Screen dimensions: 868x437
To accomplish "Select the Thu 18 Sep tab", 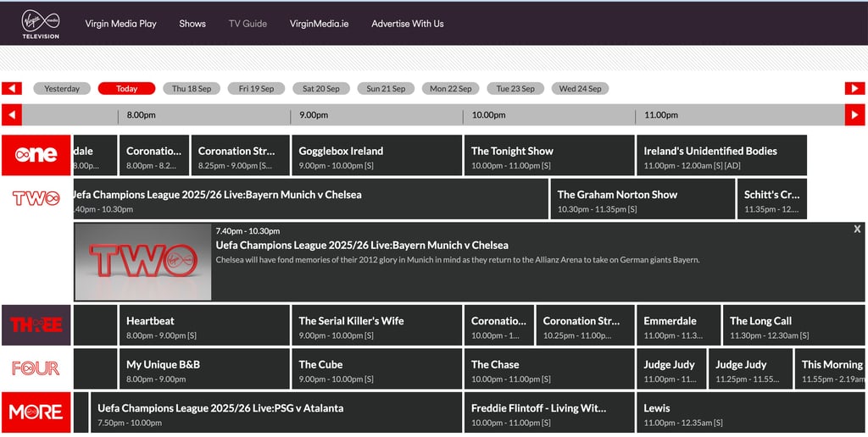I will (192, 89).
